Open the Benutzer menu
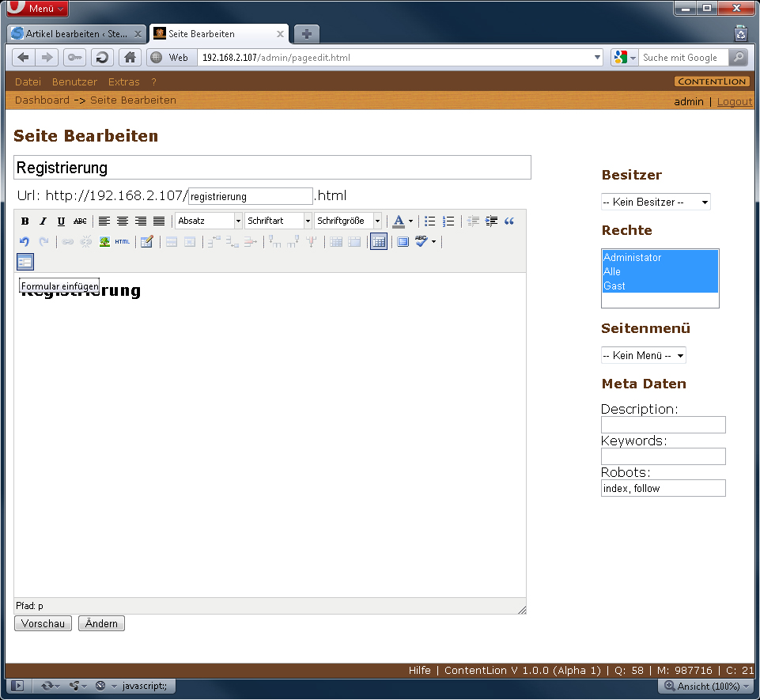The height and width of the screenshot is (700, 760). click(74, 82)
